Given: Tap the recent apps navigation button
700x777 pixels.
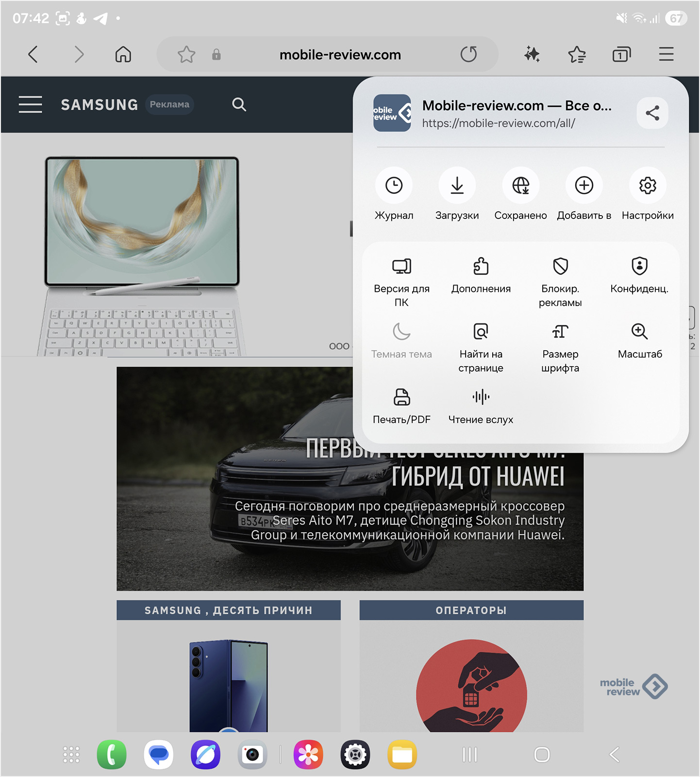Looking at the screenshot, I should tap(470, 755).
